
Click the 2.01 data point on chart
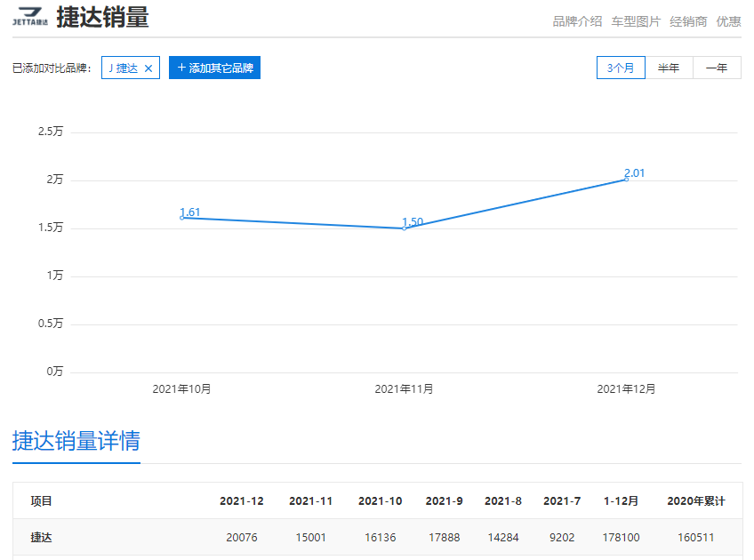[626, 180]
